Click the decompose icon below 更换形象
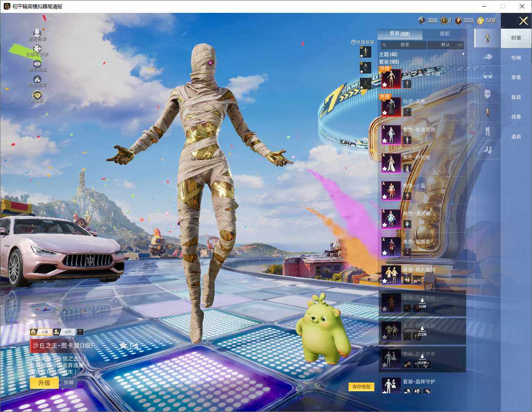The height and width of the screenshot is (412, 532). coord(37,48)
